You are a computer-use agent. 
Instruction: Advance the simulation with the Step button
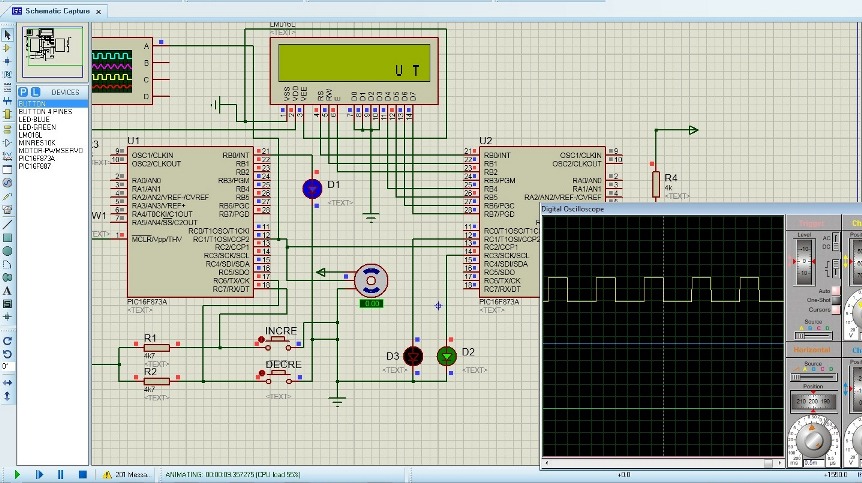[x=39, y=474]
